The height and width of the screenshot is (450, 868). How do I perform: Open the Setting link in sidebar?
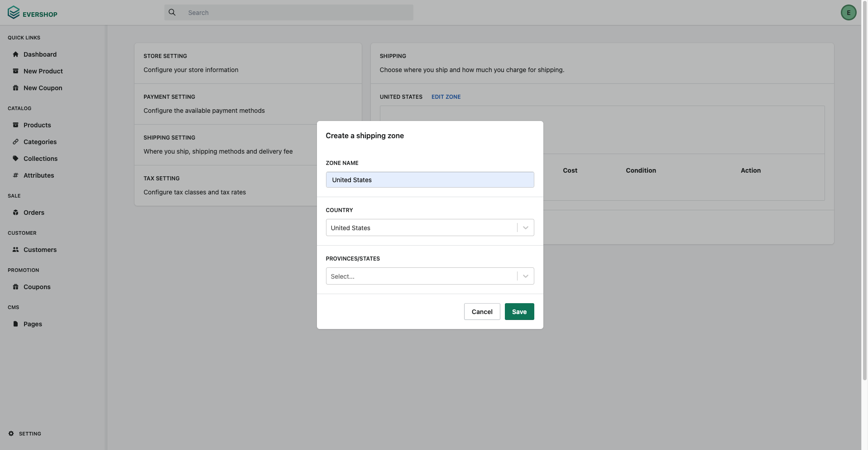coord(30,434)
